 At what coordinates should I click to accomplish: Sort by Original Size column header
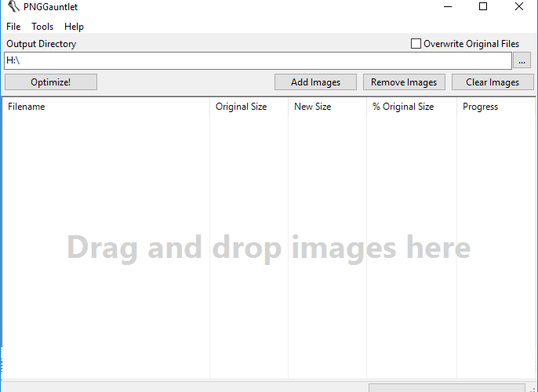[x=249, y=107]
